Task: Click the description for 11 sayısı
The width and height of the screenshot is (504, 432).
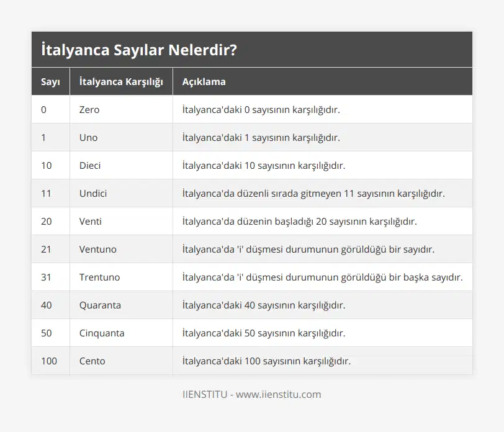Action: (x=312, y=193)
